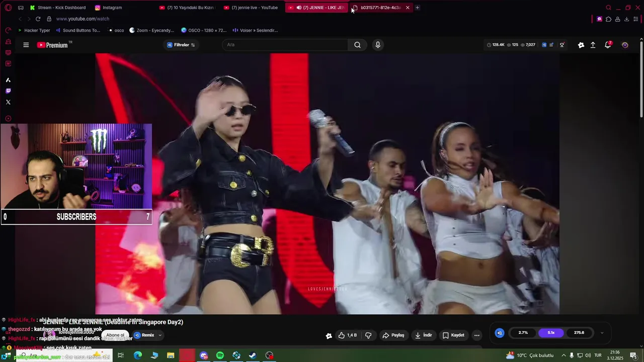Start voice search with microphone
Screen dimensions: 644x362
(377, 45)
